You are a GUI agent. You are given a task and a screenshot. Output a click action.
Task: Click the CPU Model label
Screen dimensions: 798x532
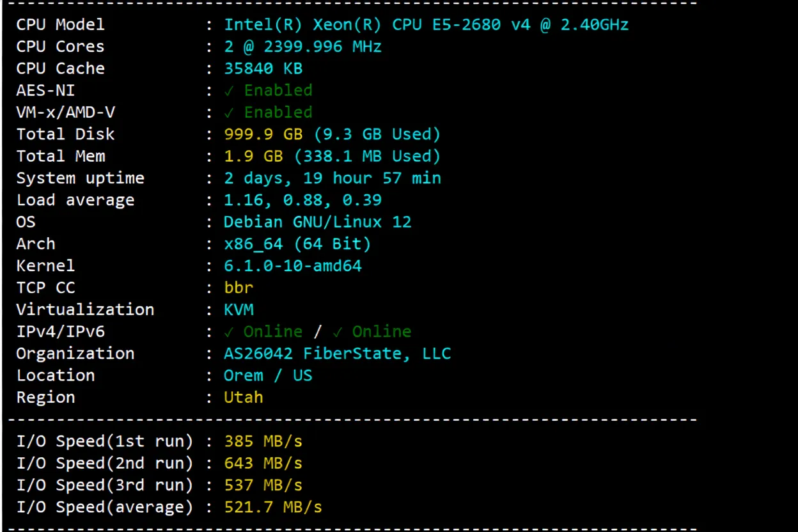(x=60, y=25)
